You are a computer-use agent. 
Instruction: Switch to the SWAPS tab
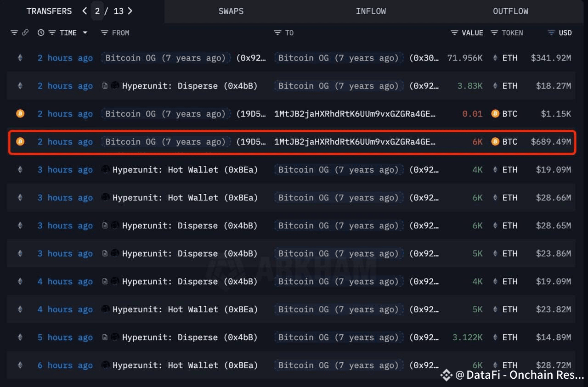(231, 11)
